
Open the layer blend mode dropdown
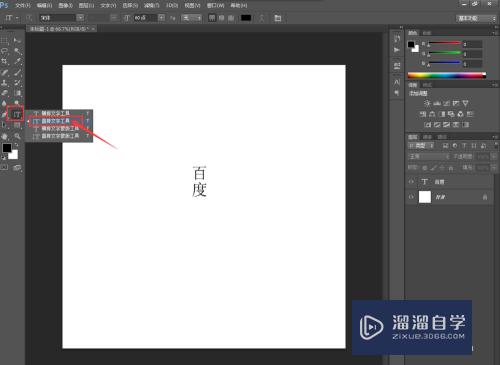pyautogui.click(x=429, y=156)
